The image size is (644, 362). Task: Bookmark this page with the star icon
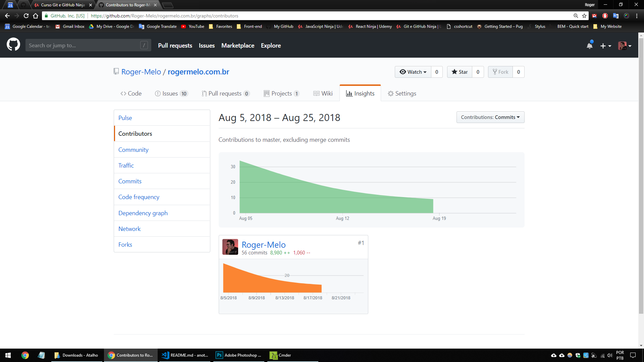pos(584,16)
